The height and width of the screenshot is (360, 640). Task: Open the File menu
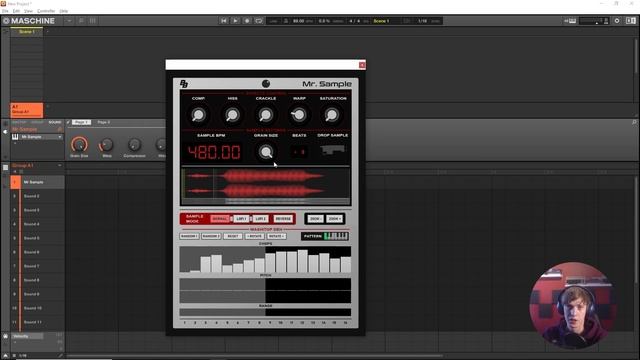click(x=5, y=11)
